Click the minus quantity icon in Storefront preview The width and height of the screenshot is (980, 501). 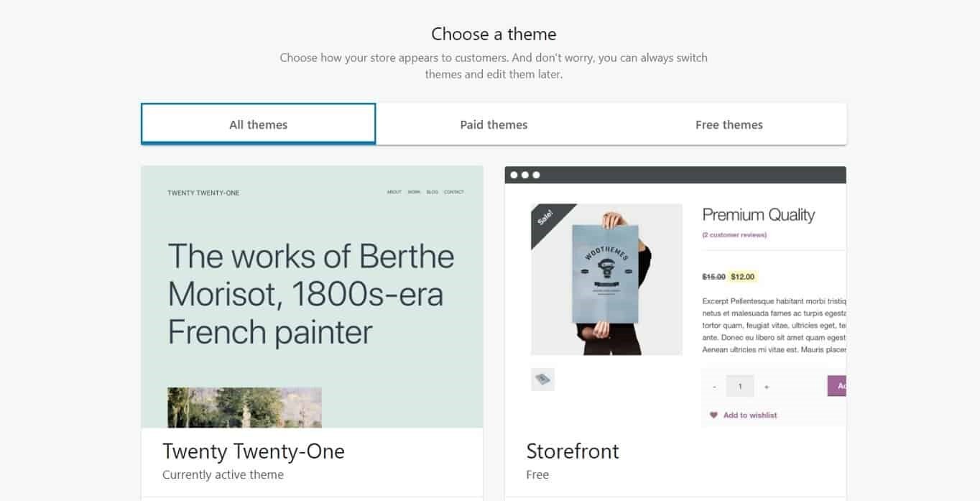[714, 387]
